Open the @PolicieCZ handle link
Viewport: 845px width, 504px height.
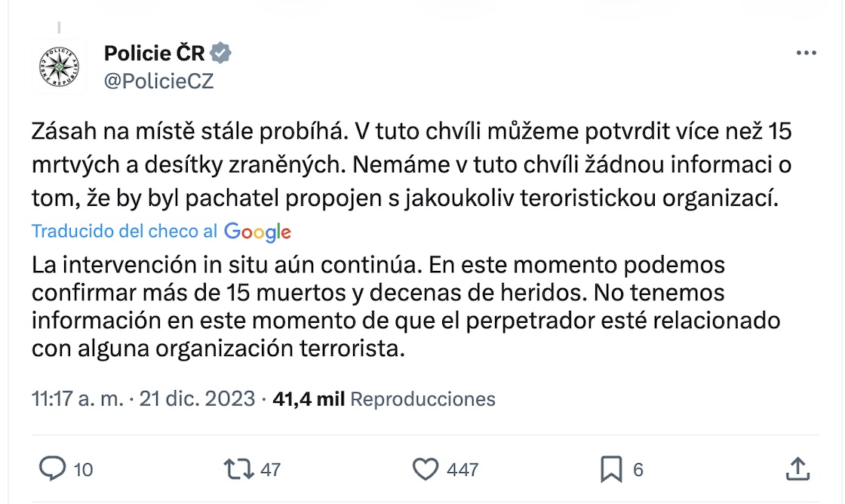[x=158, y=81]
